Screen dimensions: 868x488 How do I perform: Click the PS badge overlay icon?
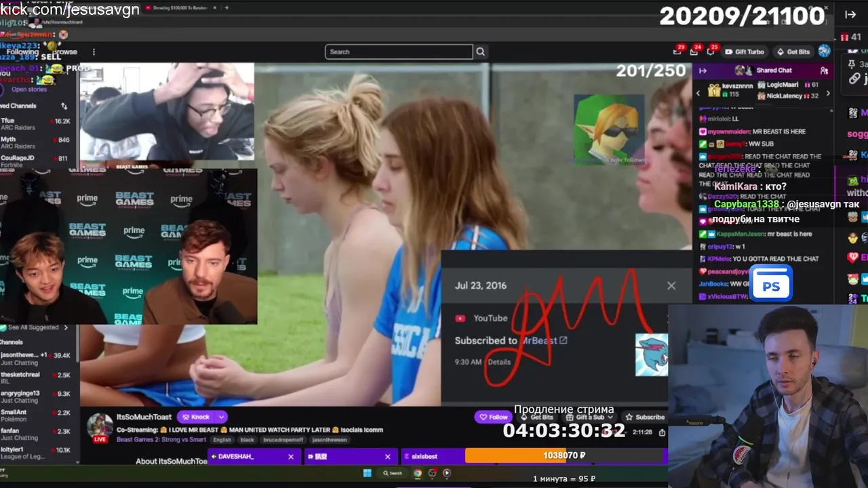[x=771, y=283]
